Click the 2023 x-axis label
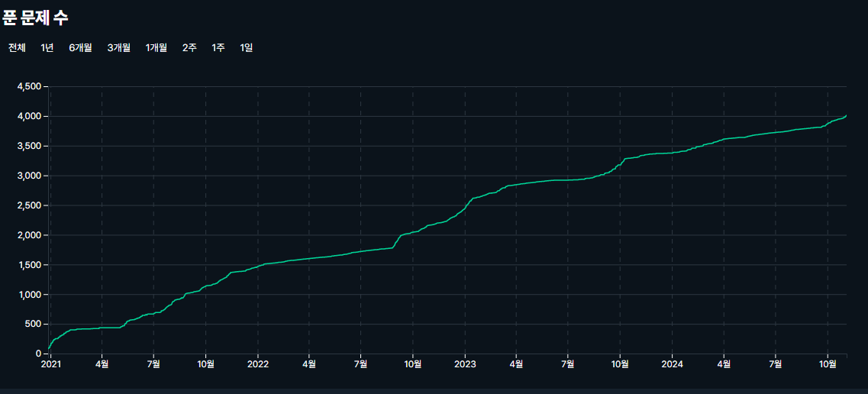Screen dimensions: 868x394 pos(465,364)
